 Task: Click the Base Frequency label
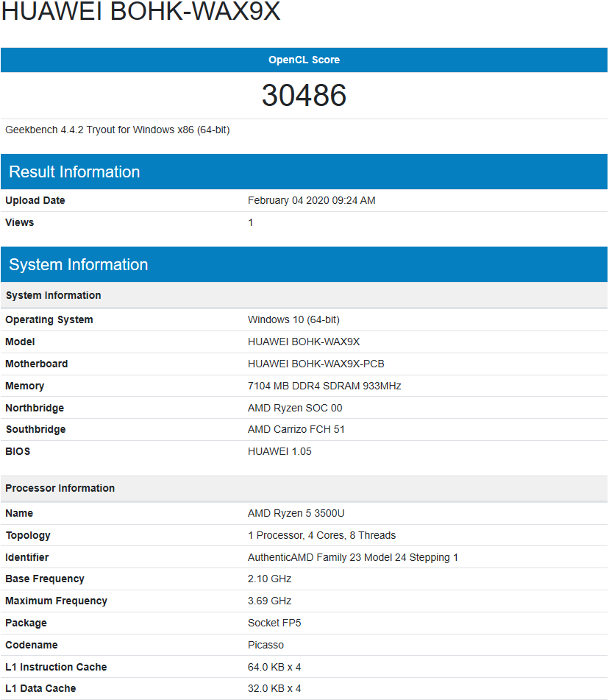pos(45,579)
